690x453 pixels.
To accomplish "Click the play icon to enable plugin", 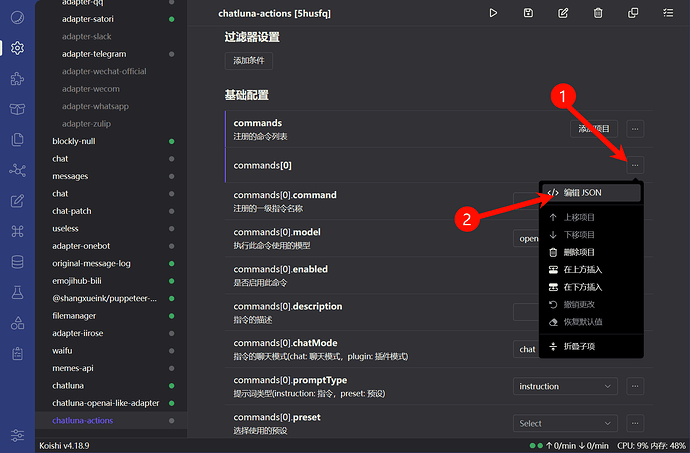I will pyautogui.click(x=493, y=13).
